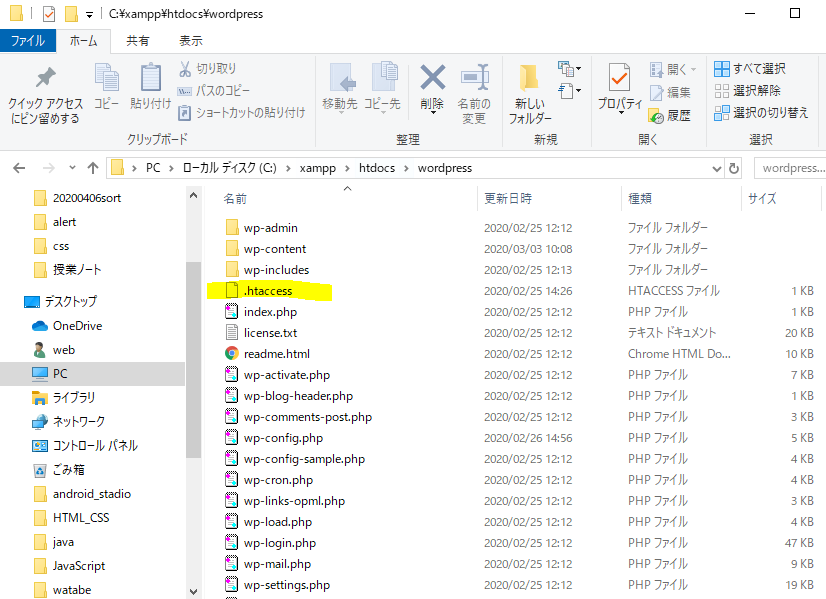Click Local Disk (C:) in breadcrumb

pyautogui.click(x=229, y=168)
